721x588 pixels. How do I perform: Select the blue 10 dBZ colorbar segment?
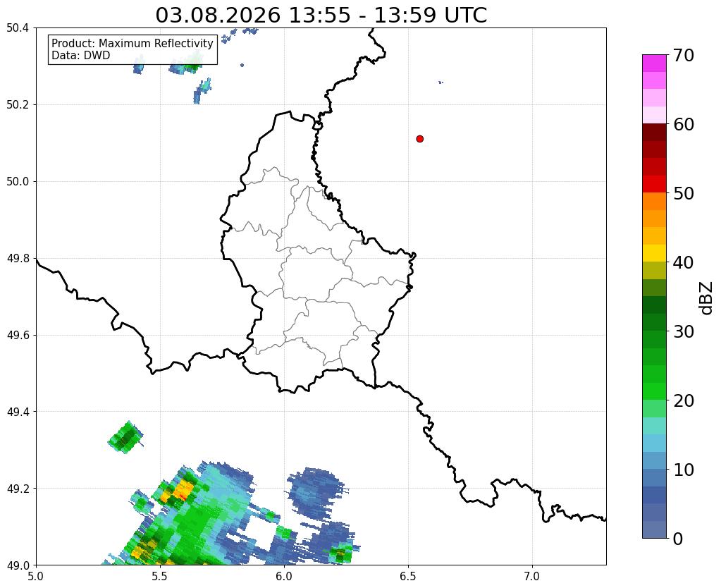point(654,477)
